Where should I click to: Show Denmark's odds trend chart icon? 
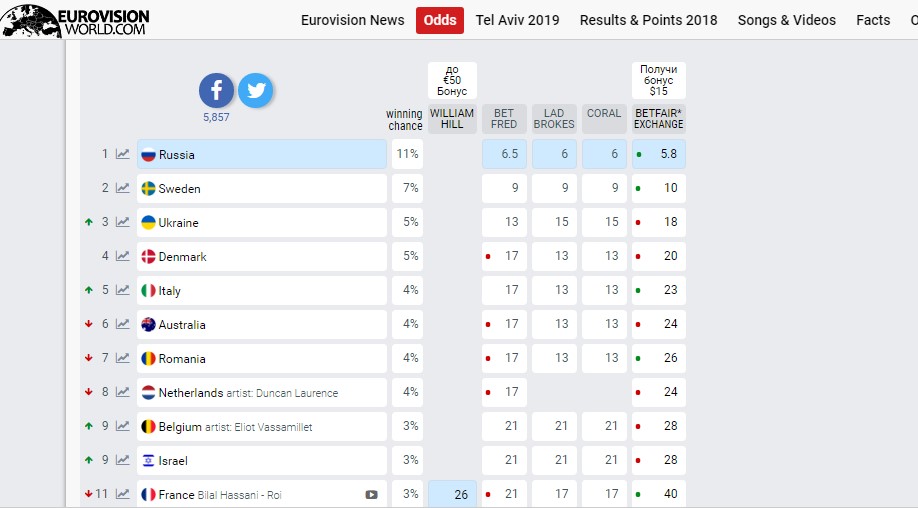122,256
